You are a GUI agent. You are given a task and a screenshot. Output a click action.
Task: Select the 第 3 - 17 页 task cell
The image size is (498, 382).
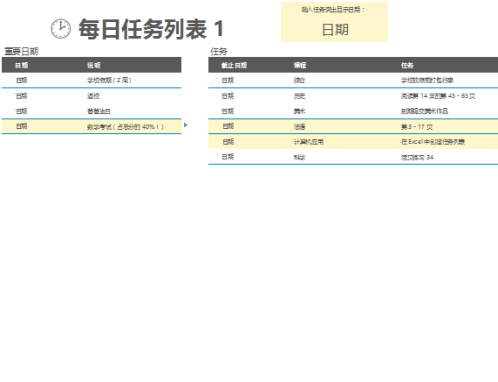pyautogui.click(x=417, y=127)
